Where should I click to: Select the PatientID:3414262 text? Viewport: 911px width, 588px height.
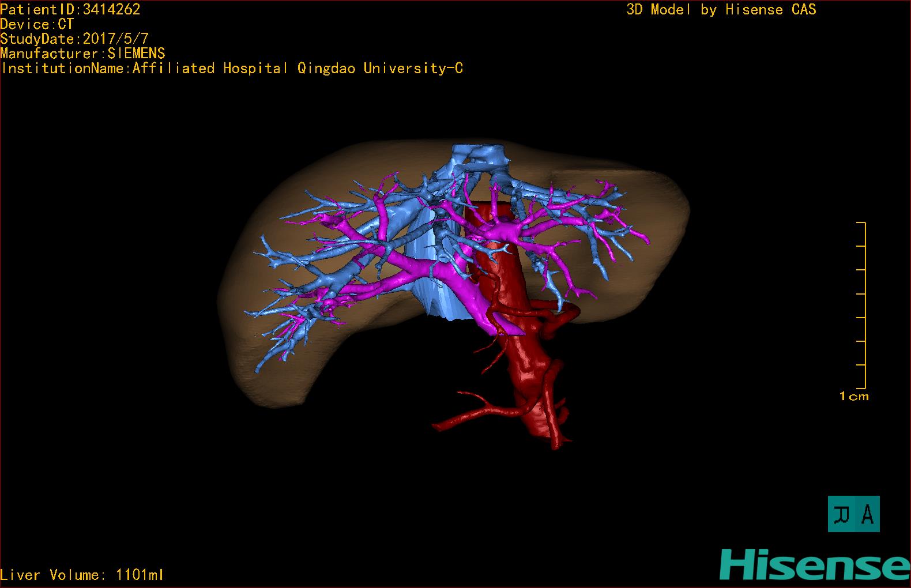pyautogui.click(x=70, y=9)
